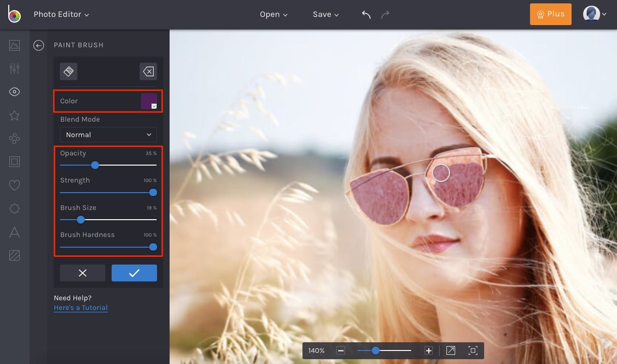Open the Effects star panel
The image size is (617, 364).
coord(14,115)
